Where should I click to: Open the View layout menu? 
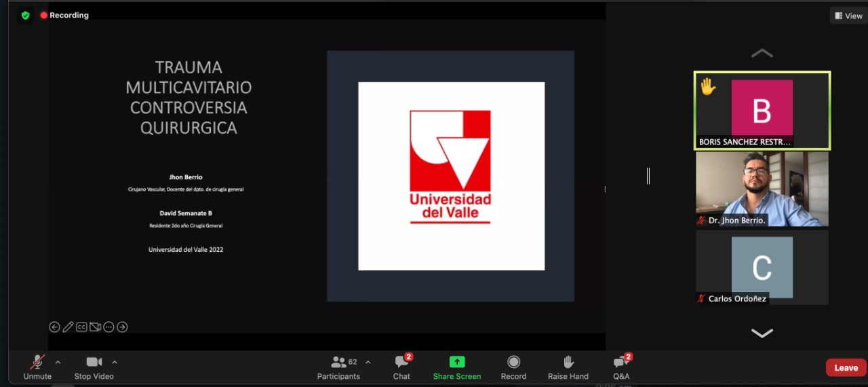pos(848,16)
